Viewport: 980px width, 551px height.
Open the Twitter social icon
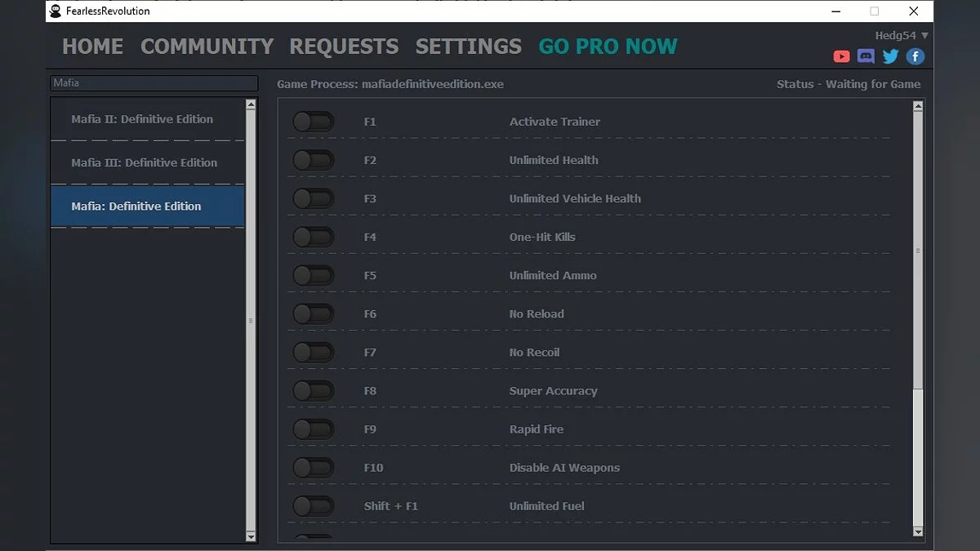click(x=890, y=56)
